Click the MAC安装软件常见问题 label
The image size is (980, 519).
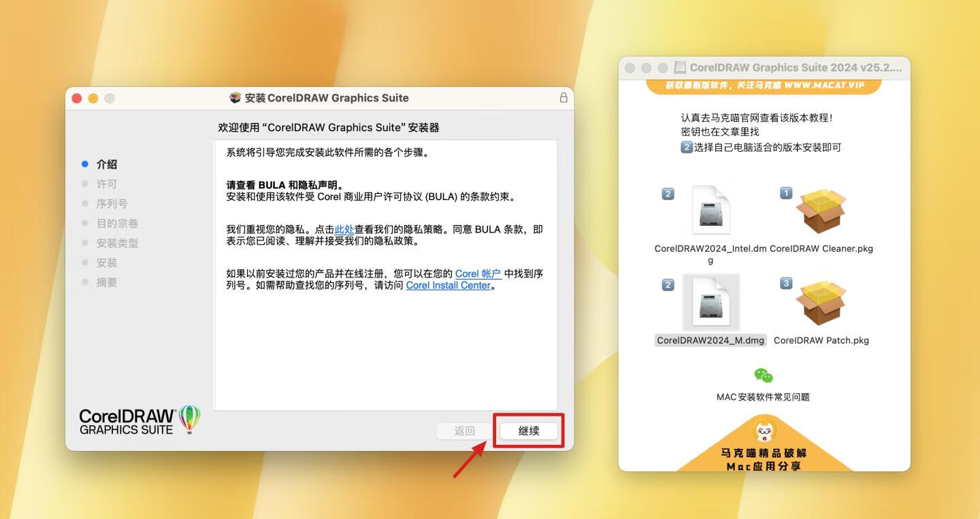point(763,397)
